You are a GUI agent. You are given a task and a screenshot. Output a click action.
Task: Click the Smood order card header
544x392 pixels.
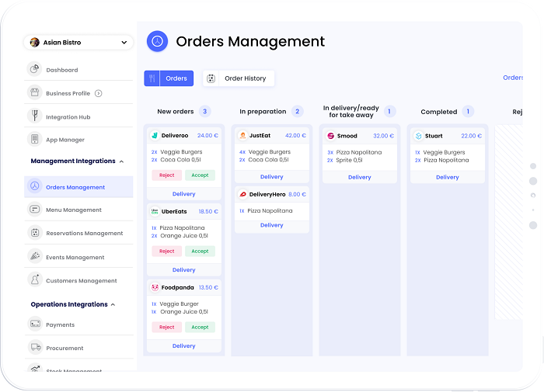point(359,136)
